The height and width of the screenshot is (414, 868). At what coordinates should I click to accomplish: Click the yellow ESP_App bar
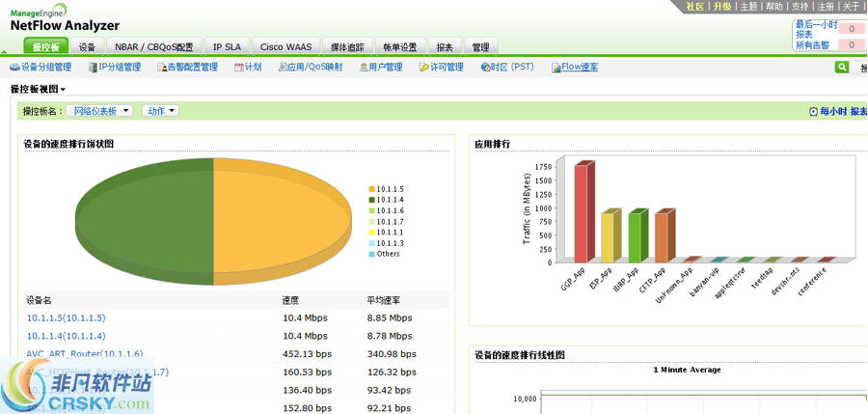click(x=611, y=235)
